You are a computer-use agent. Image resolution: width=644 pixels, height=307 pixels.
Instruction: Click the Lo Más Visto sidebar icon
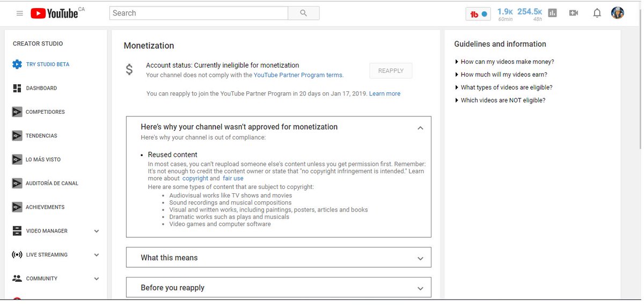tap(17, 159)
